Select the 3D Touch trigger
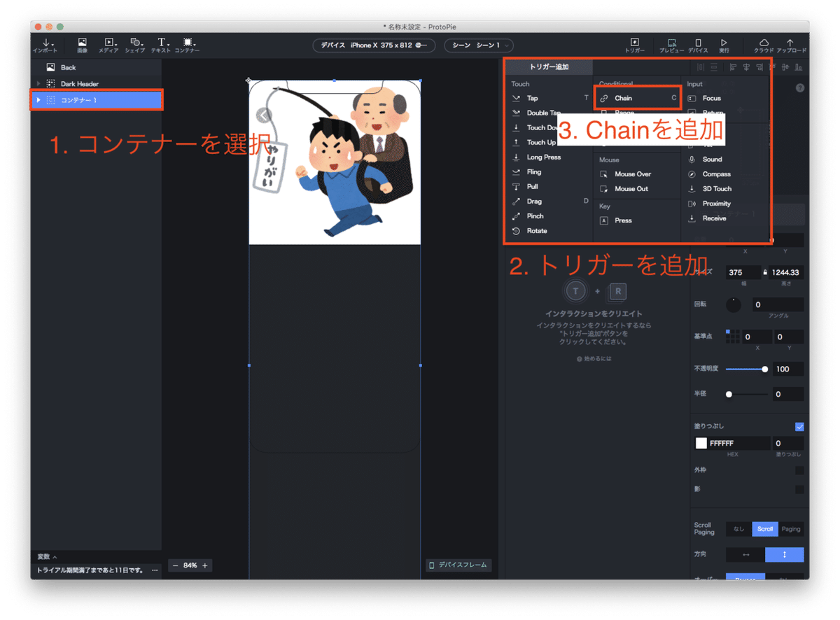 pos(717,188)
